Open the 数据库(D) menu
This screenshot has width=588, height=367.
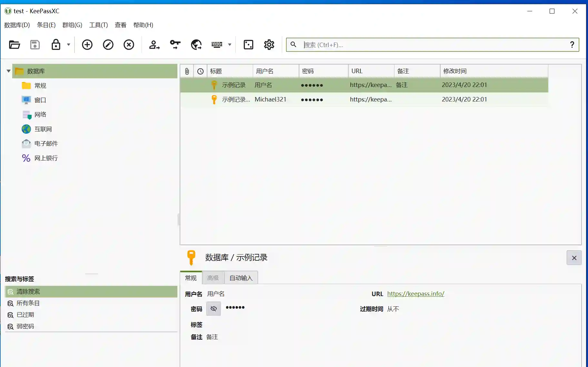pyautogui.click(x=17, y=25)
